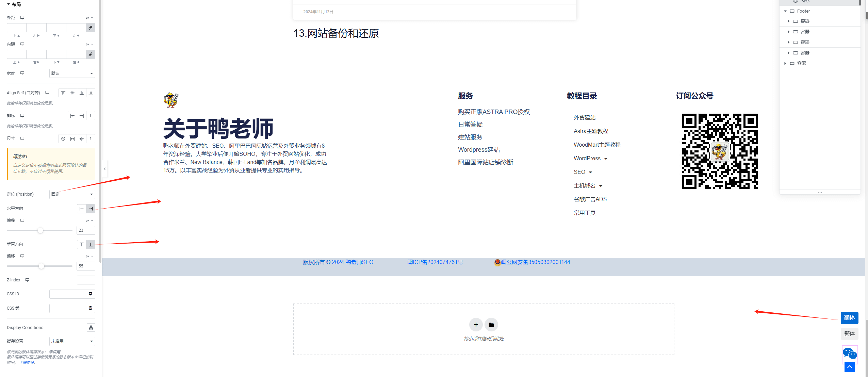Screen dimensions: 868x377
Task: Open the 谷歌广告ADS footer menu item
Action: coord(590,199)
